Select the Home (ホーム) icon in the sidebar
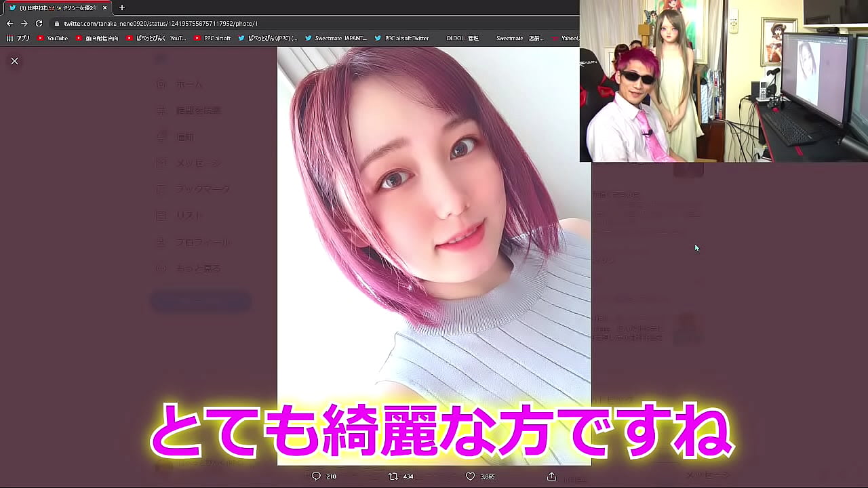The height and width of the screenshot is (488, 868). [160, 83]
